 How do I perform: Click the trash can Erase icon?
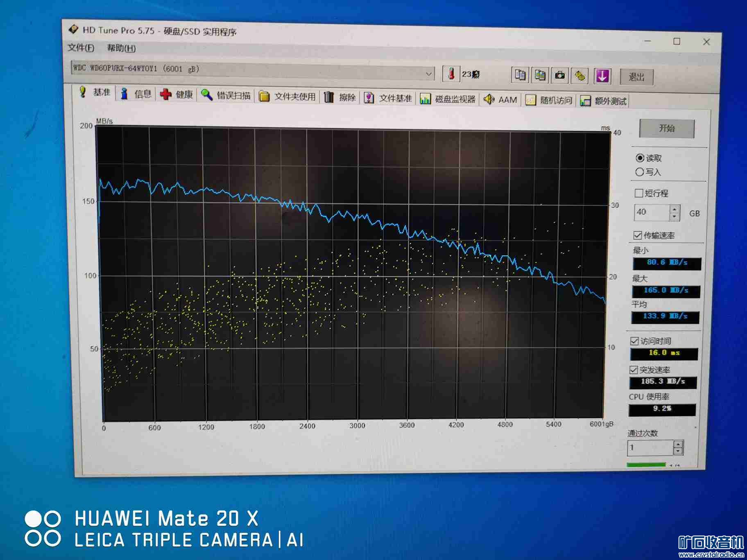pos(329,97)
